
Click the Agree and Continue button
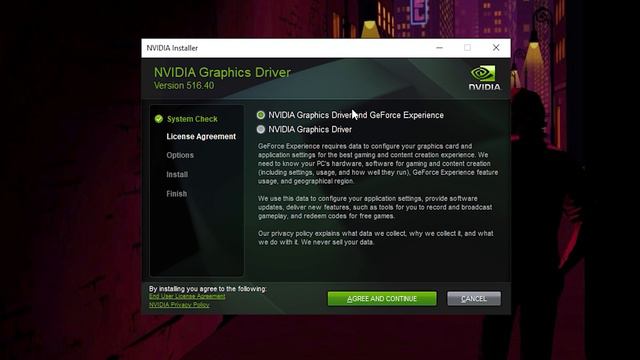coord(382,299)
